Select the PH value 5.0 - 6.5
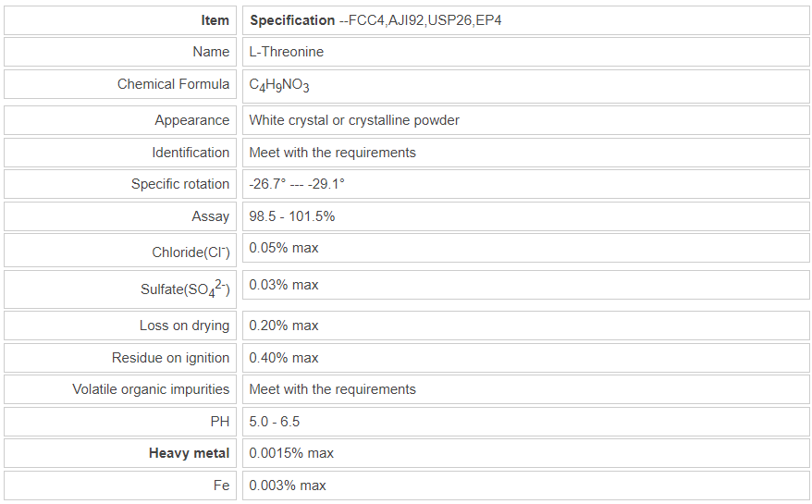Image resolution: width=812 pixels, height=504 pixels. (x=275, y=422)
